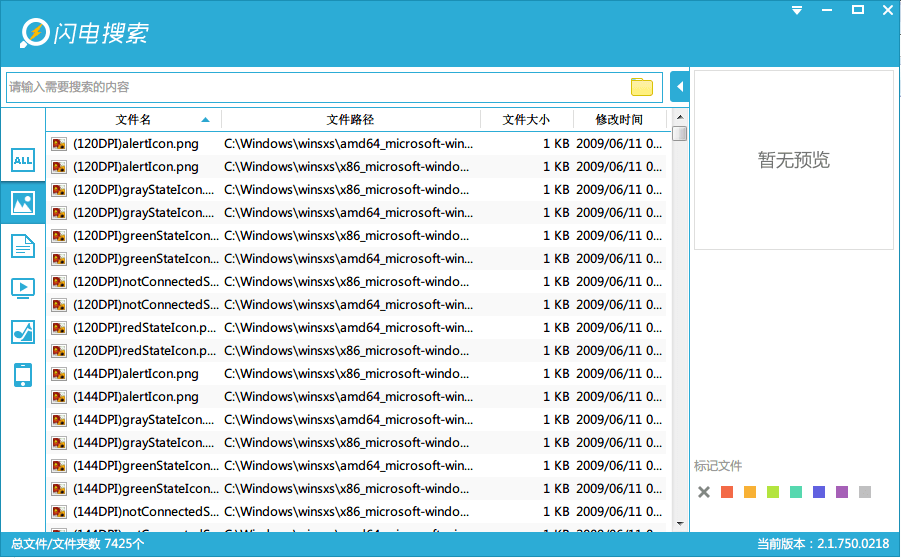Select (120DPI)notConnectedS row with amd64 path
The image size is (901, 558).
click(356, 305)
